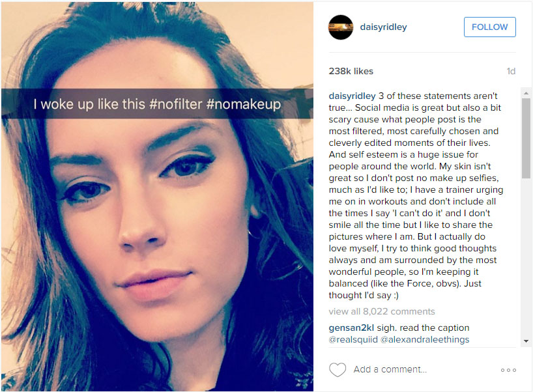The image size is (533, 392).
Task: Click the 1d post timestamp
Action: (x=511, y=71)
